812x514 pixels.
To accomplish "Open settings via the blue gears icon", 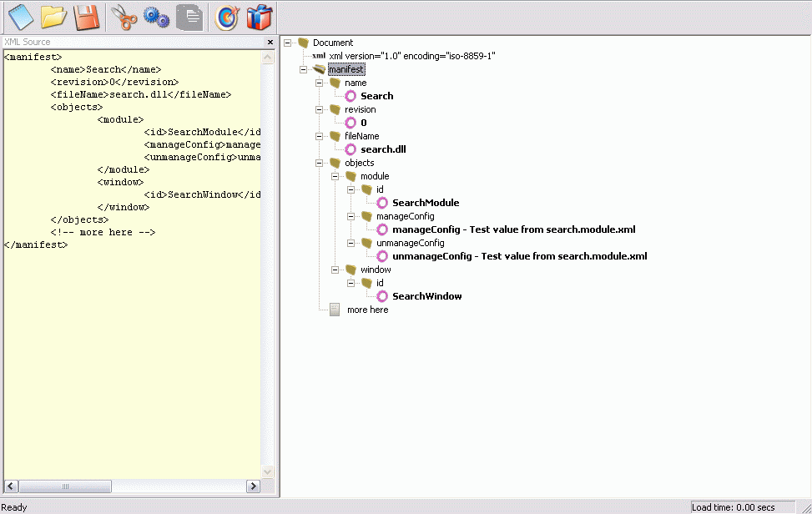I will [155, 17].
